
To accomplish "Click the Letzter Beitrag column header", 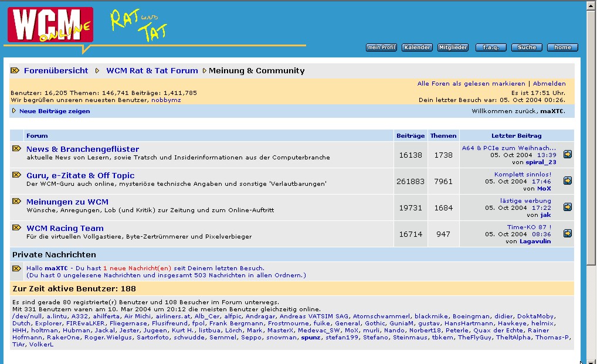I will pos(516,136).
